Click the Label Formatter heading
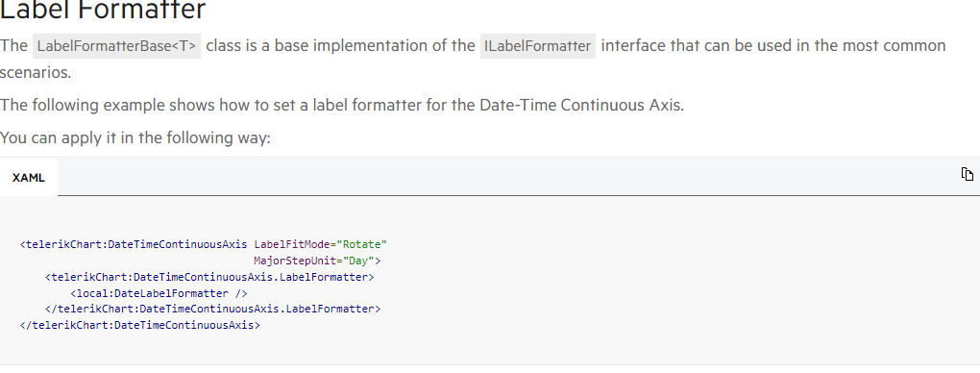 [x=103, y=10]
